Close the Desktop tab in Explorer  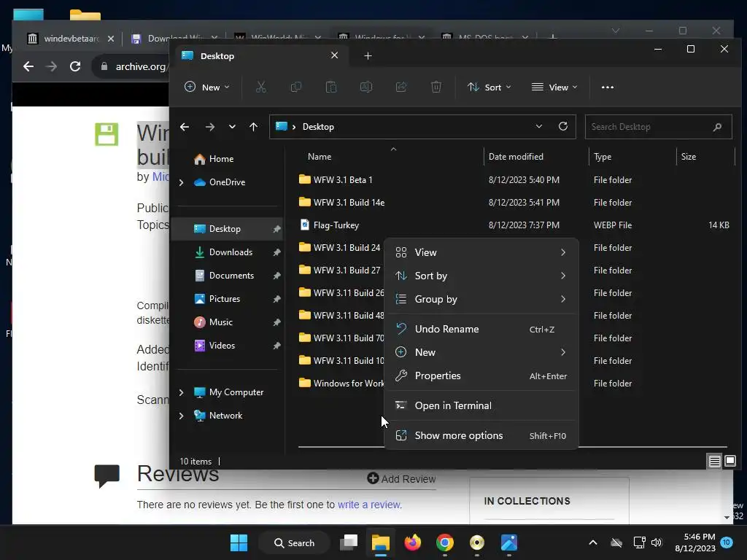[x=334, y=55]
